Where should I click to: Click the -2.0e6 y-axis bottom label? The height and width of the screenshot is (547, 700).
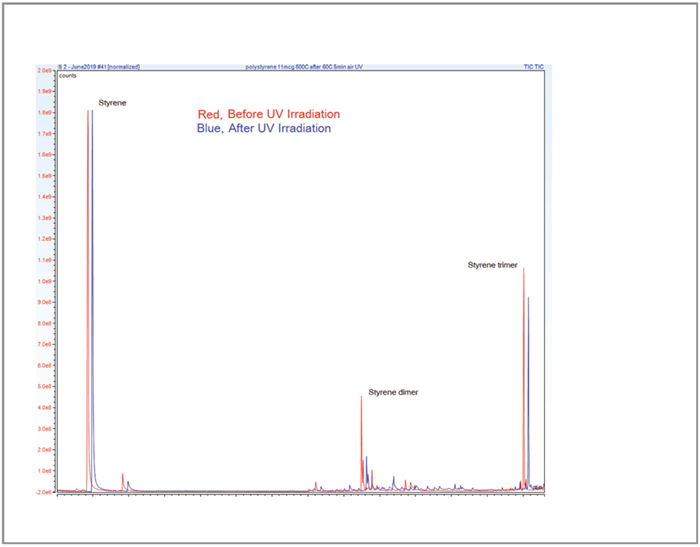[44, 492]
